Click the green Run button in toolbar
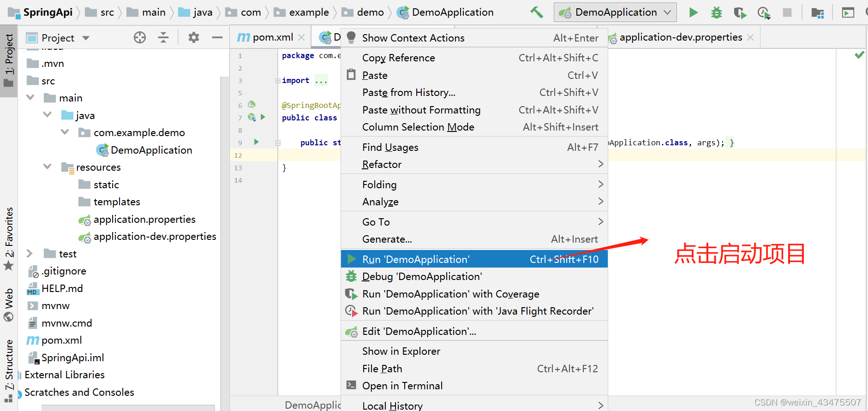Image resolution: width=868 pixels, height=411 pixels. click(693, 12)
